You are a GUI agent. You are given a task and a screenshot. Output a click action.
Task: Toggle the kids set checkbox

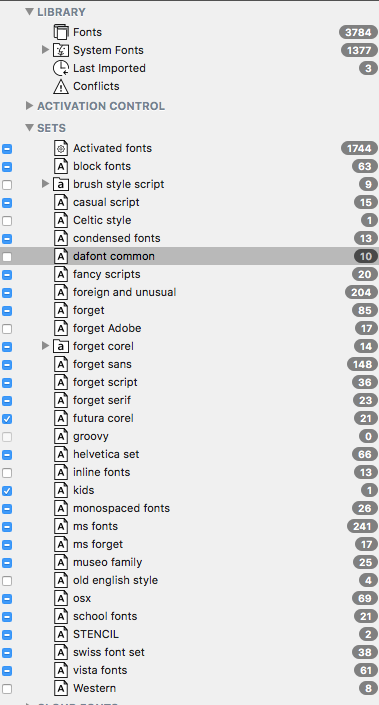(x=7, y=491)
